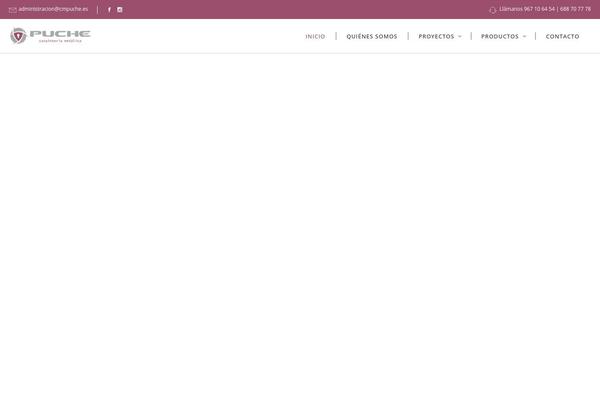
Task: Open the Facebook icon link
Action: coord(109,10)
